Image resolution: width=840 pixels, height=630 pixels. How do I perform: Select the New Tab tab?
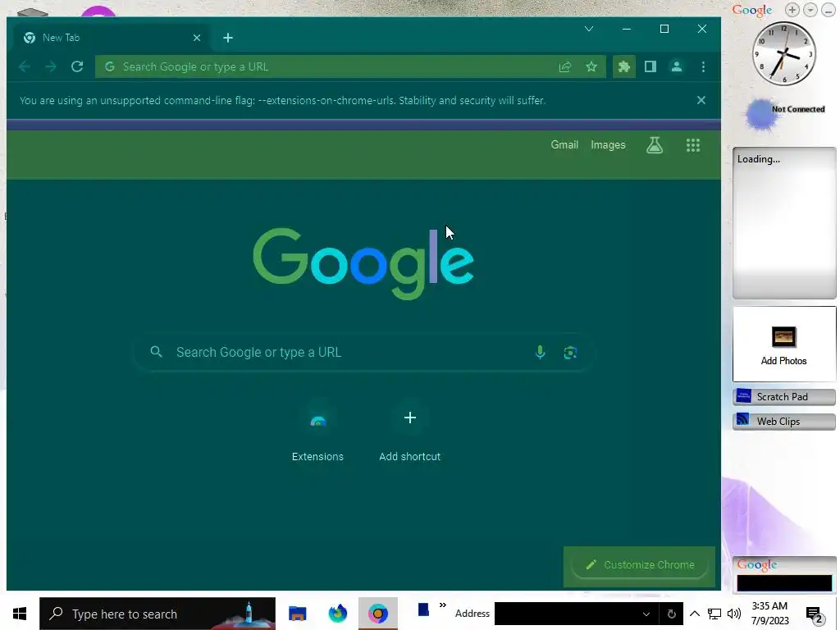coord(111,38)
